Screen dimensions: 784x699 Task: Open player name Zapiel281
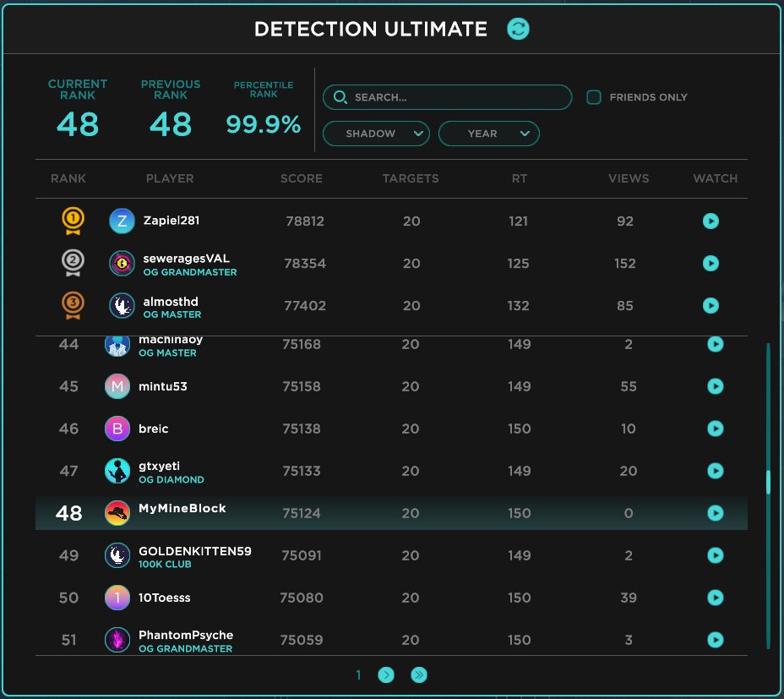171,220
